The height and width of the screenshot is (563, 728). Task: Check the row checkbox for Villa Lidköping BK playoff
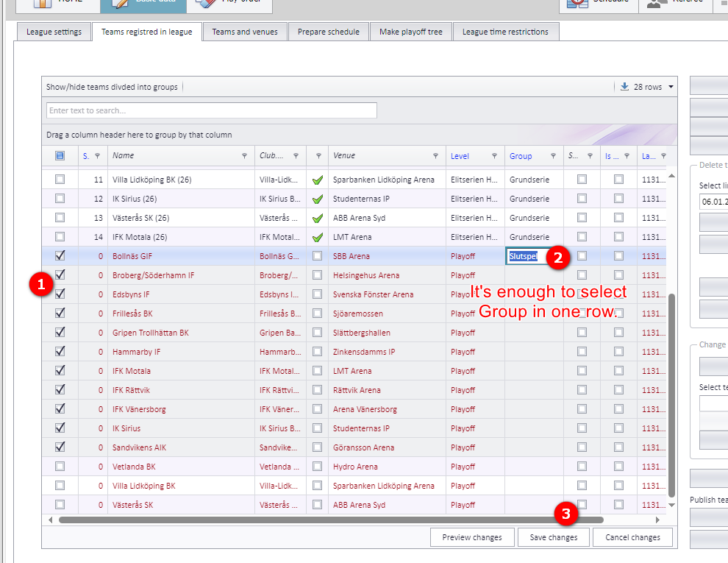pos(60,486)
